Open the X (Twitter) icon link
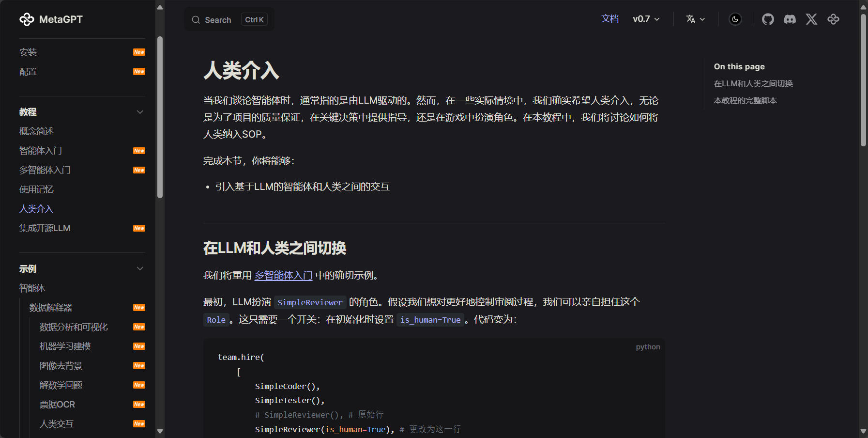 [811, 19]
